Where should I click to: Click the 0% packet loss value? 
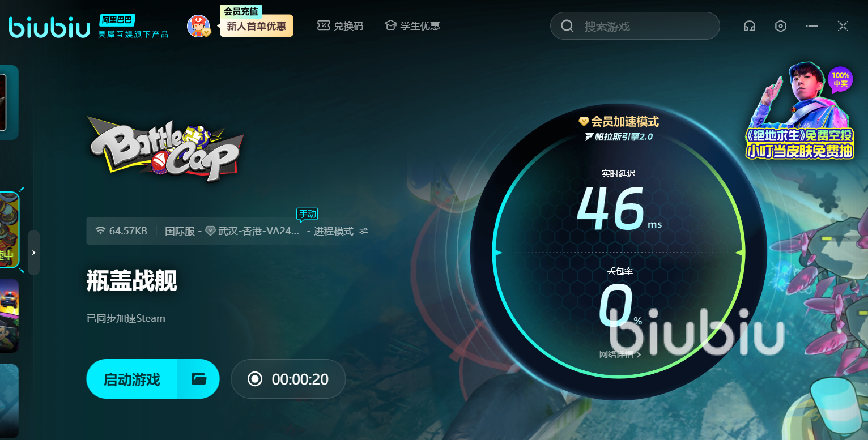tap(620, 305)
